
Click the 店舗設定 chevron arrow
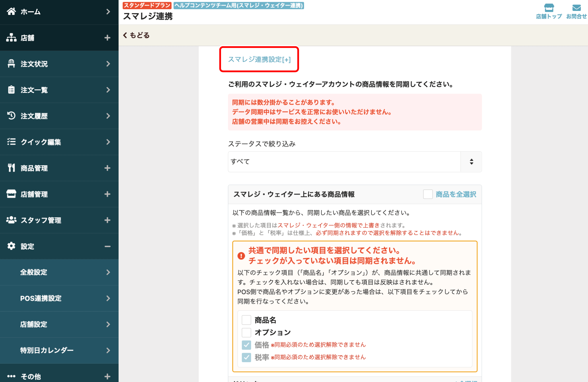coord(108,324)
